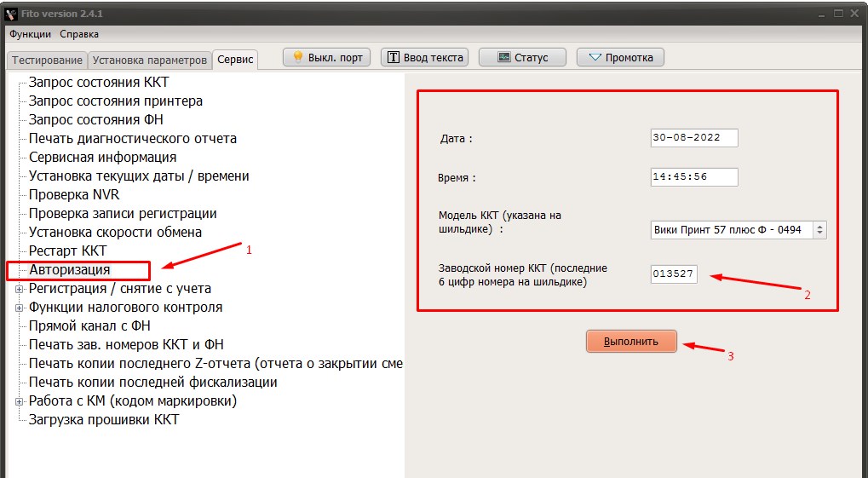Screen dimensions: 868x478
Task: Expand Работа с КМ node
Action: pyautogui.click(x=20, y=401)
